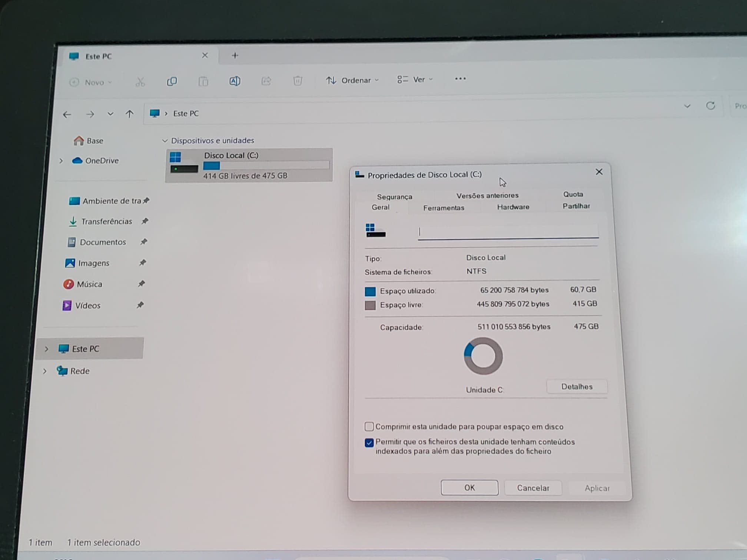Go forward with the right arrow
Screen dimensions: 747x560
[x=90, y=114]
